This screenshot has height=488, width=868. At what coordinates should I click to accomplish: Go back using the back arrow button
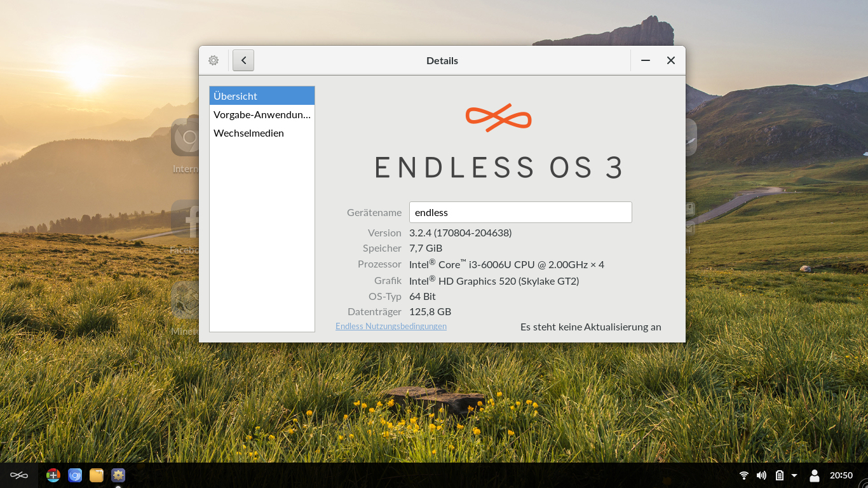coord(243,60)
